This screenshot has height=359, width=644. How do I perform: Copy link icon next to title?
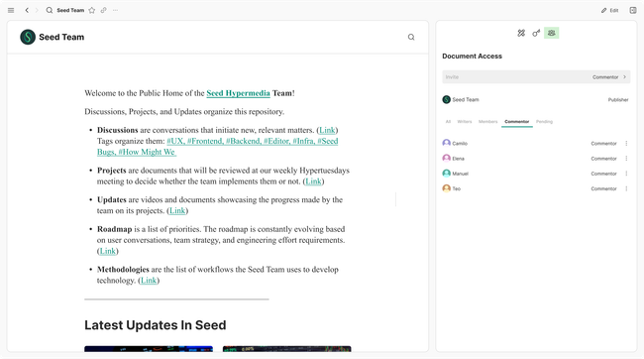pyautogui.click(x=103, y=10)
